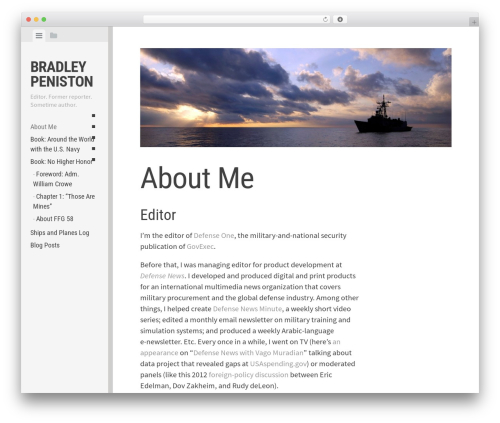Image resolution: width=500 pixels, height=423 pixels.
Task: Open the Bradley Peniston site title
Action: click(62, 74)
